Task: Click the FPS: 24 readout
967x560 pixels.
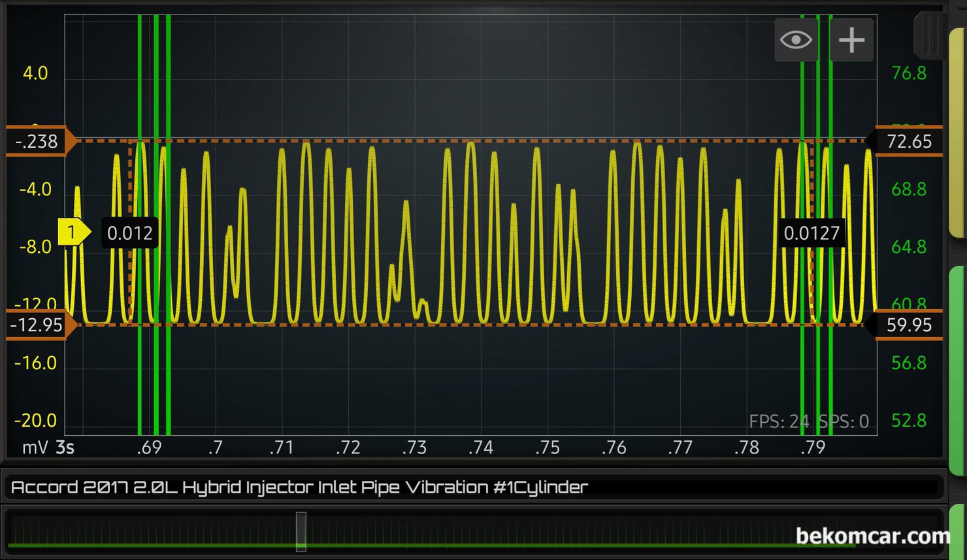Action: (x=778, y=421)
